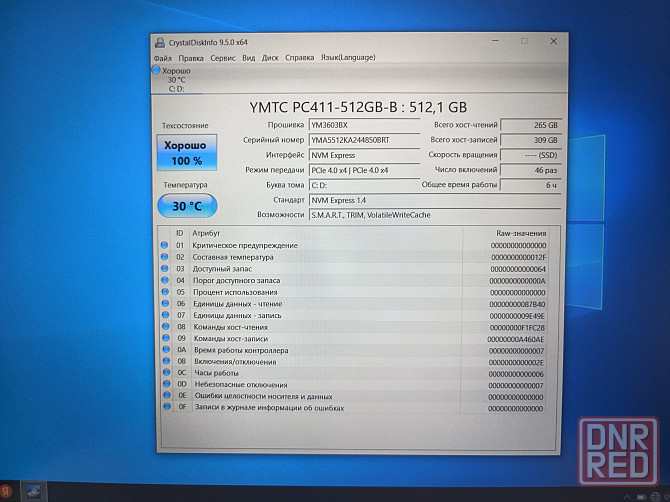Image resolution: width=670 pixels, height=502 pixels.
Task: Click the Хорошо 100 % health status button
Action: click(x=187, y=153)
